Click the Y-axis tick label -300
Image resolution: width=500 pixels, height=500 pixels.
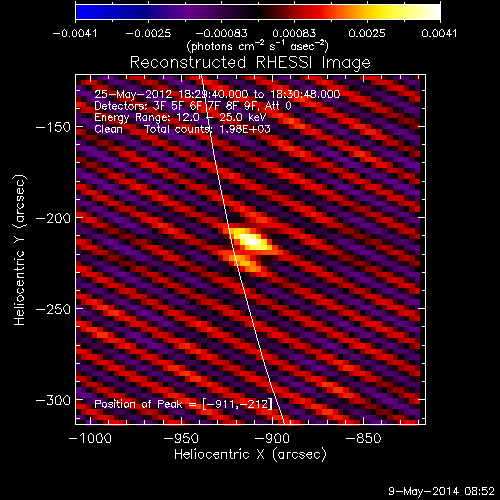(x=53, y=400)
